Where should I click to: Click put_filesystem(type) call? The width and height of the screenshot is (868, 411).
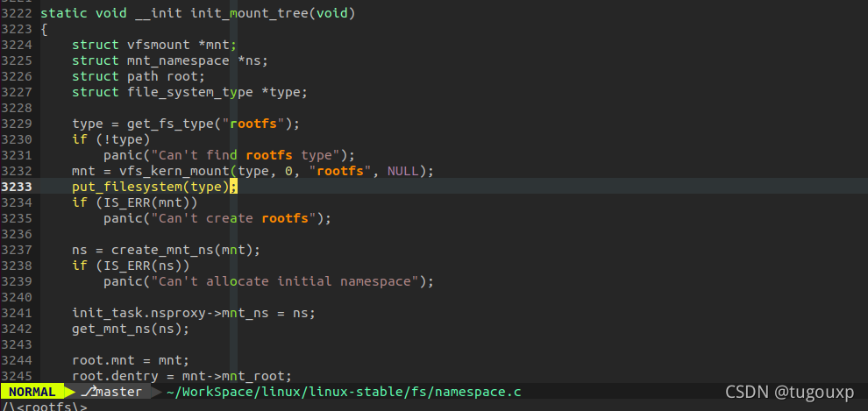[151, 187]
